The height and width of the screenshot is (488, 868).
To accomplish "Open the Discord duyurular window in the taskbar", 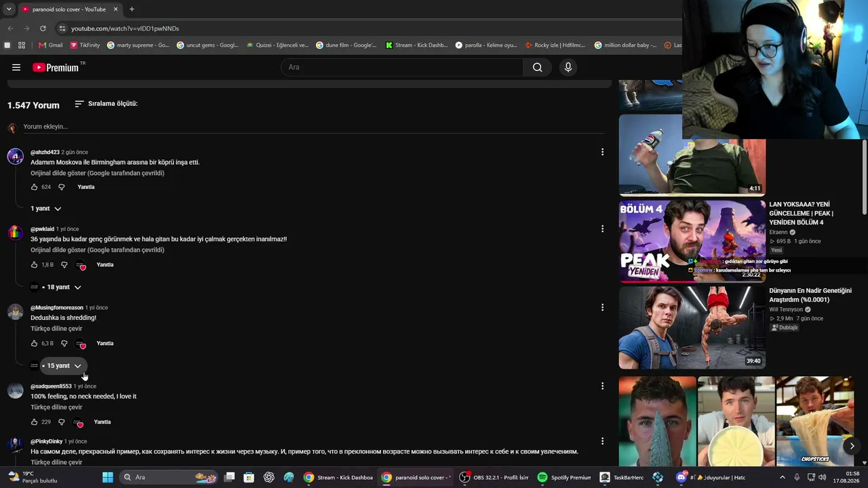I will pos(712,477).
